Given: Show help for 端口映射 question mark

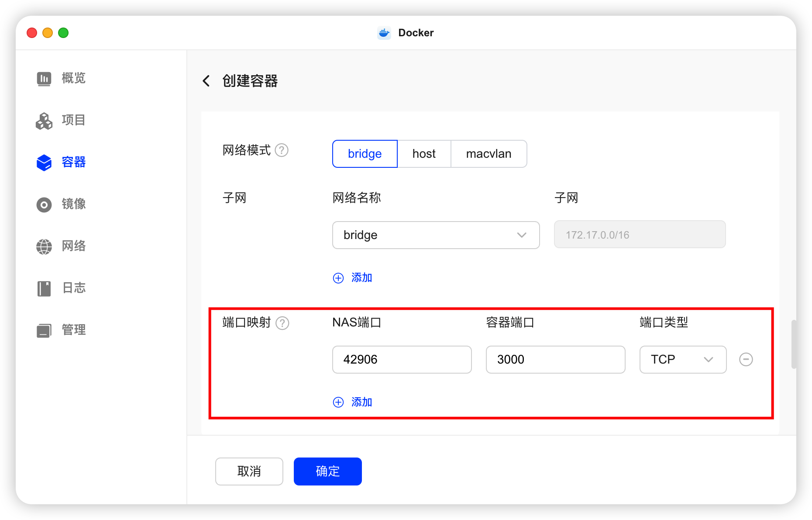Looking at the screenshot, I should 282,323.
